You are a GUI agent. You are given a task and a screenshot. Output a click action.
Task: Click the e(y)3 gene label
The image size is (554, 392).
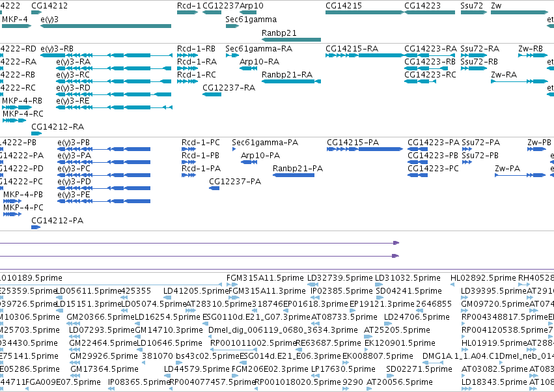click(x=49, y=20)
